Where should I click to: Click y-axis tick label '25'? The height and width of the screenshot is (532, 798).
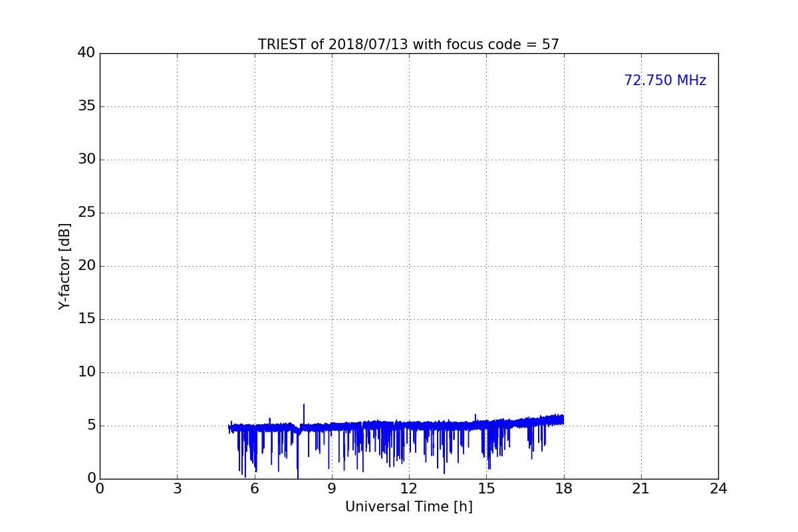pos(86,213)
